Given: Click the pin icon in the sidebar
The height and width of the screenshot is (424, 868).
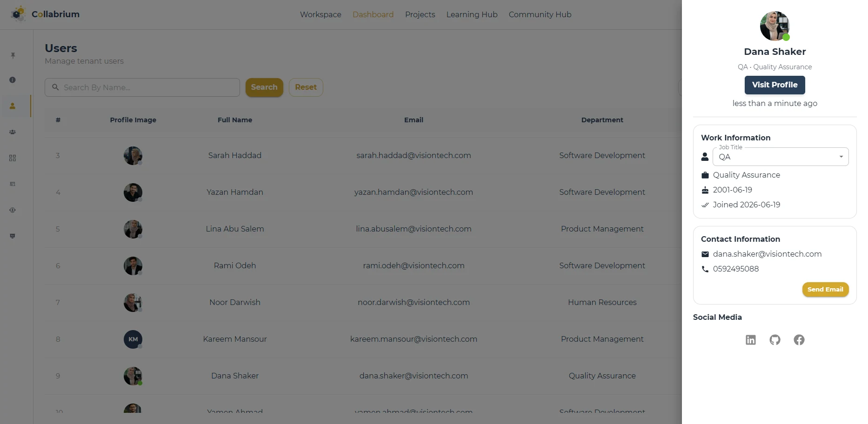Looking at the screenshot, I should coord(13,56).
